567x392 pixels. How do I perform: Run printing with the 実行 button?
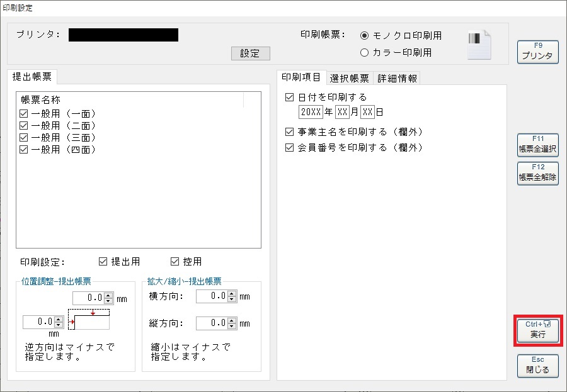coord(537,331)
